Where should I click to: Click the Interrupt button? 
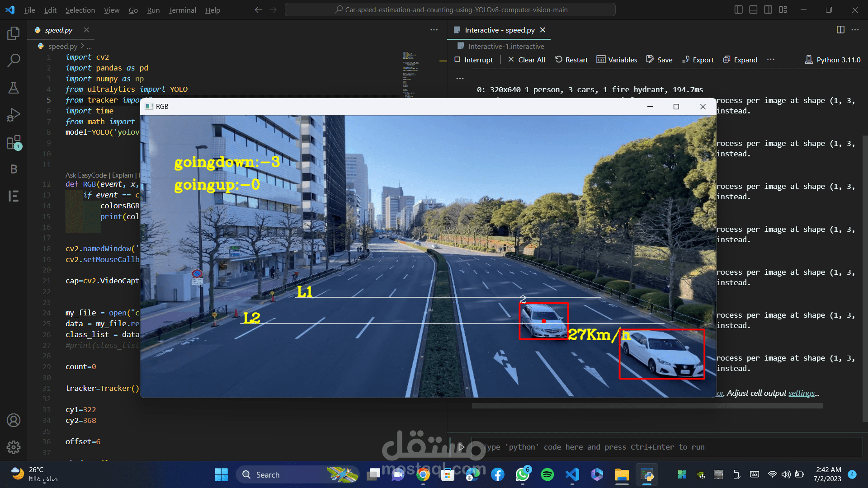pyautogui.click(x=474, y=60)
